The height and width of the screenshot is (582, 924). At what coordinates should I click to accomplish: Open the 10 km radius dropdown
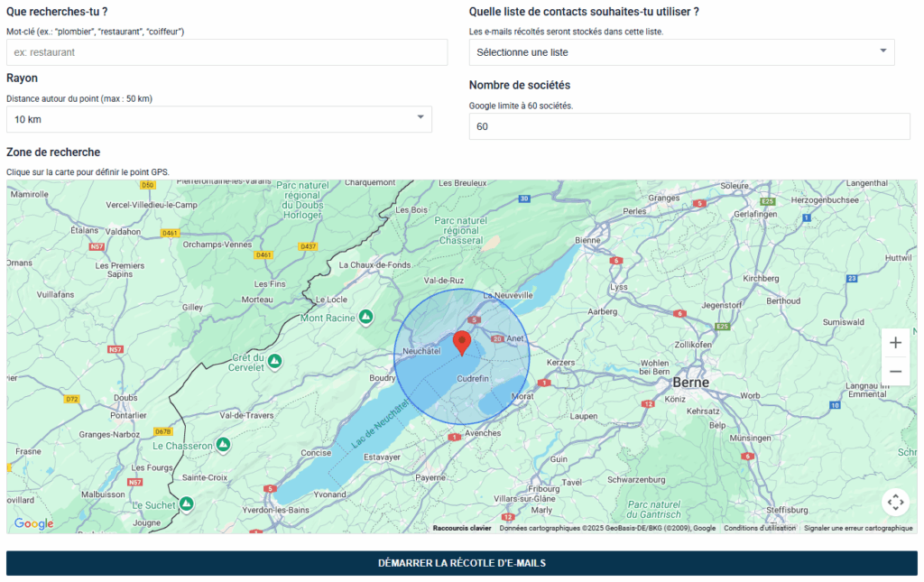click(219, 118)
